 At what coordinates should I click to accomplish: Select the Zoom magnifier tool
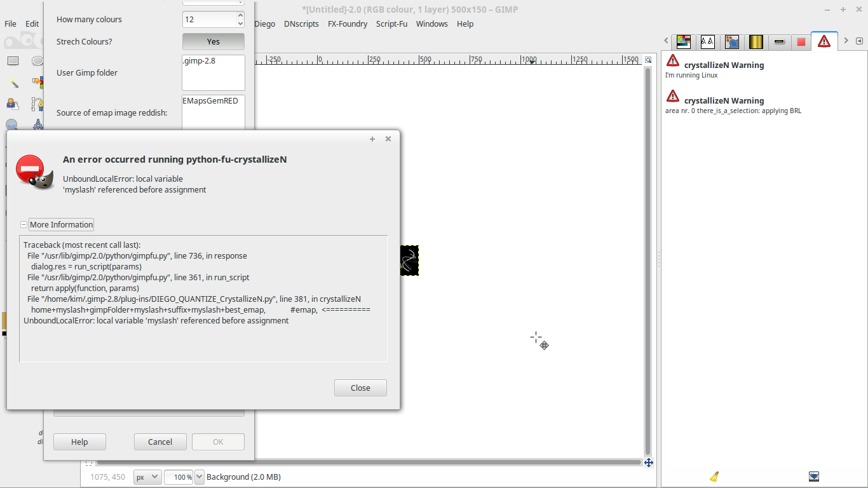[x=13, y=125]
